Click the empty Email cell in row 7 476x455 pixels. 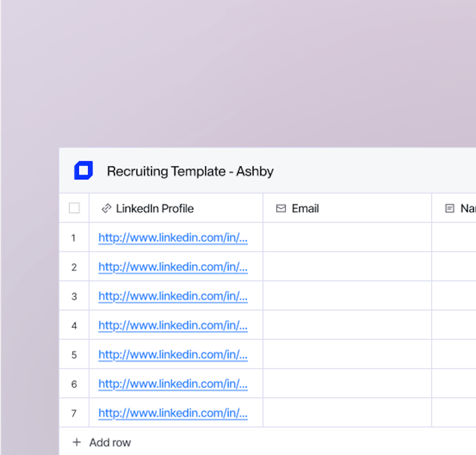pos(347,413)
